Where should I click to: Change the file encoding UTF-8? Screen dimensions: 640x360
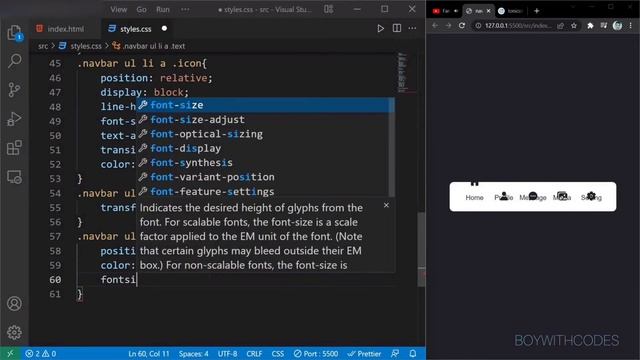(227, 353)
